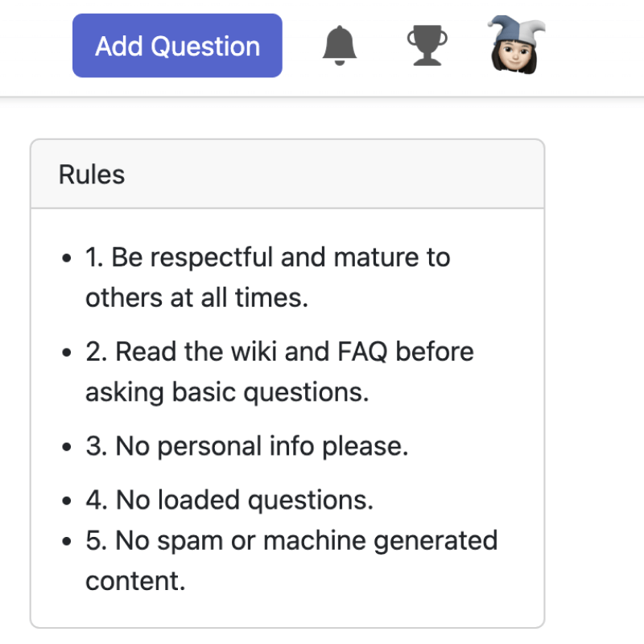Select the Rules card title text

90,174
